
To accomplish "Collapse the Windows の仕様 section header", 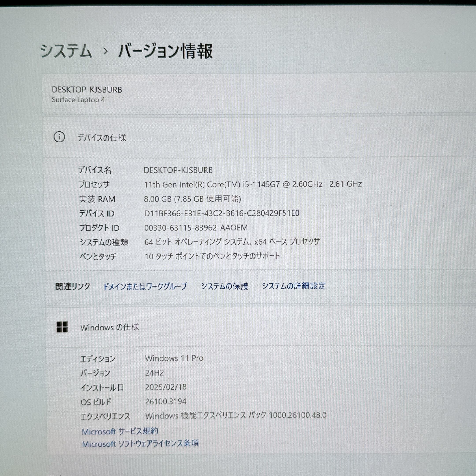I will coord(110,327).
